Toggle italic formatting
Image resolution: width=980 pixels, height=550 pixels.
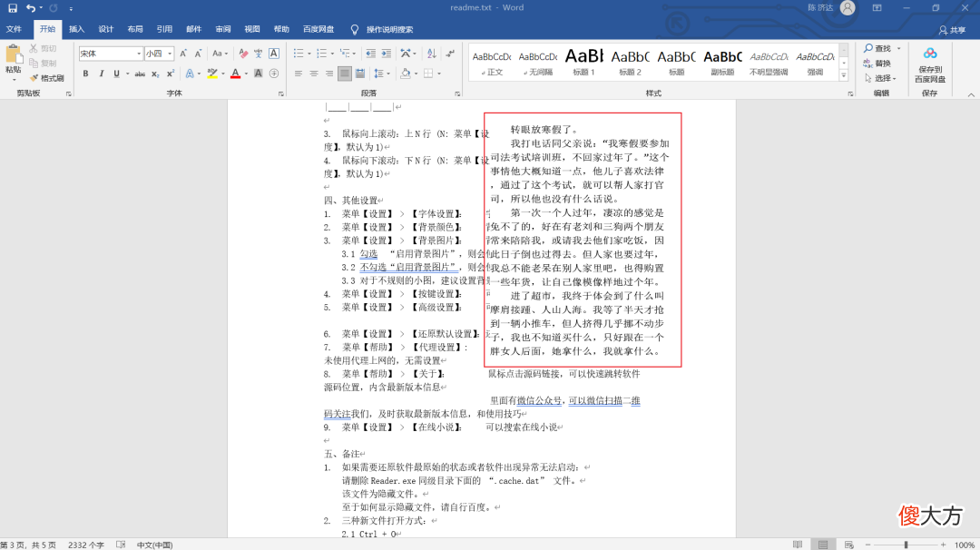(x=102, y=74)
